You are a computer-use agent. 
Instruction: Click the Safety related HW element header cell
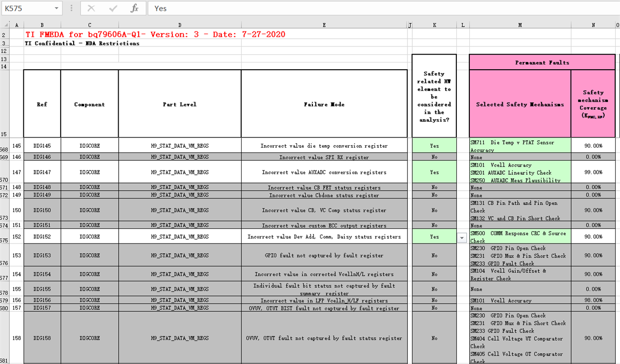pos(434,96)
